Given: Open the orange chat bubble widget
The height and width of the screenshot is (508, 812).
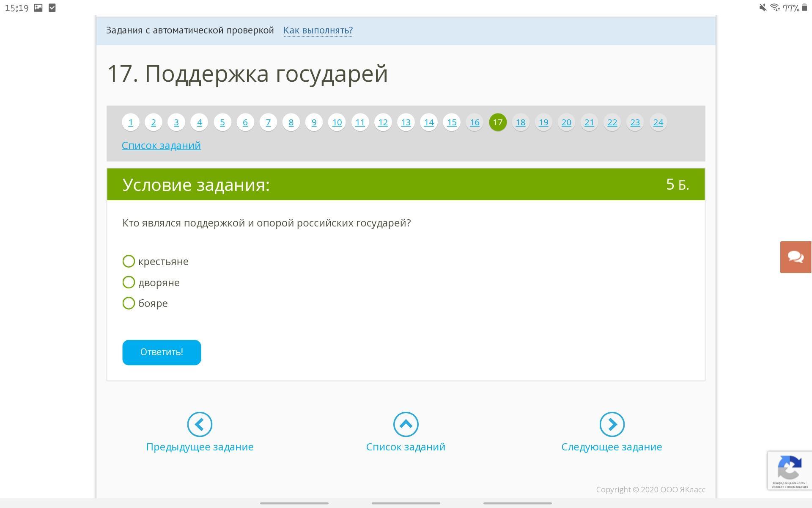Looking at the screenshot, I should coord(796,257).
